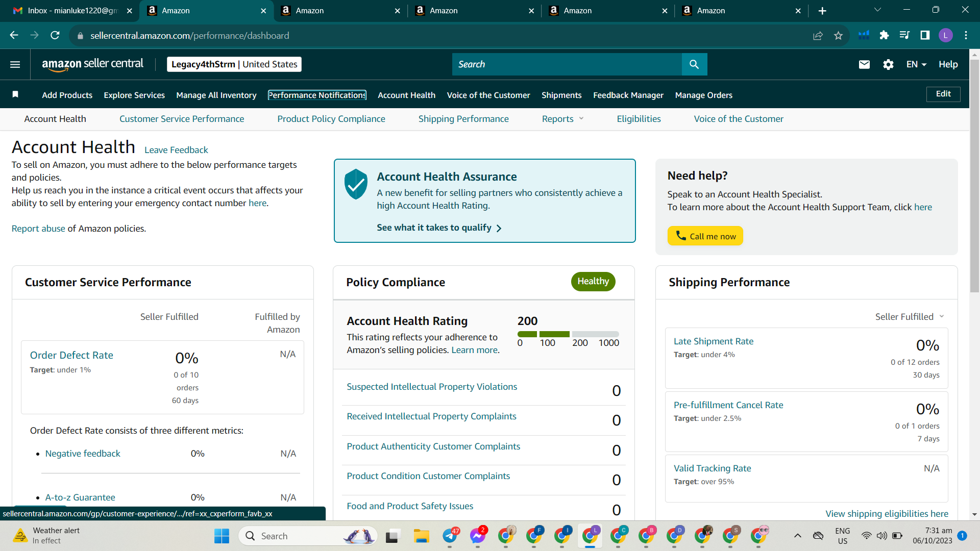Screen dimensions: 980x551
Task: Toggle the browser side panel icon
Action: pyautogui.click(x=925, y=35)
